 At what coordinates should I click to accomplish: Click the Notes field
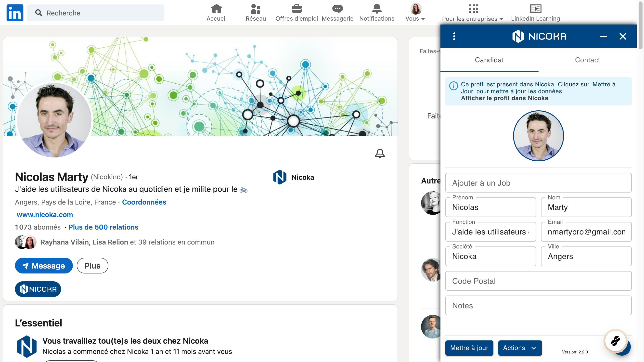tap(538, 305)
